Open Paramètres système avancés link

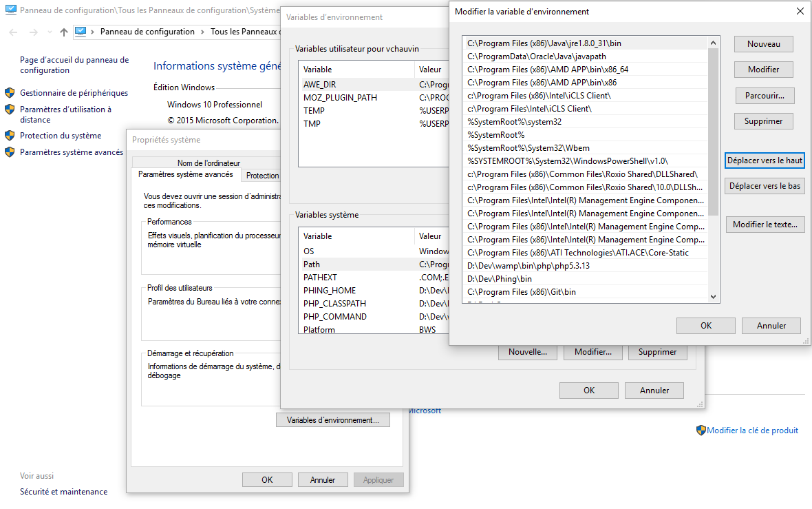tap(72, 152)
